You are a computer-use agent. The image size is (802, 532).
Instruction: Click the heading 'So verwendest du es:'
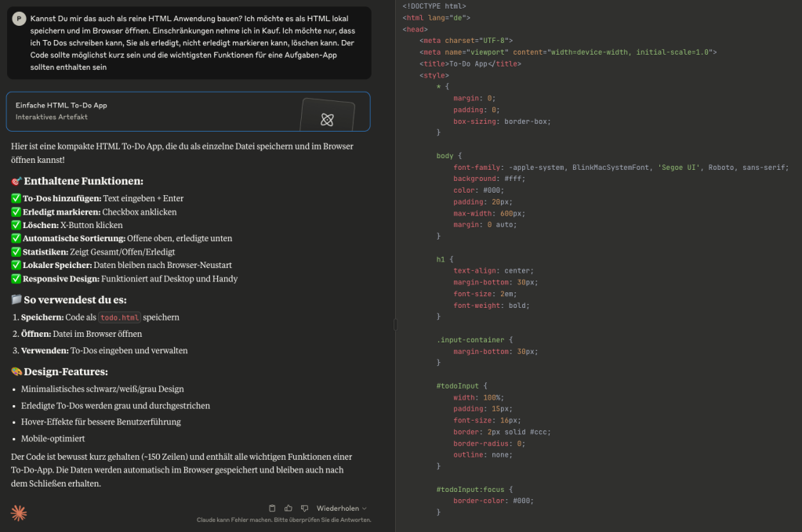click(75, 300)
